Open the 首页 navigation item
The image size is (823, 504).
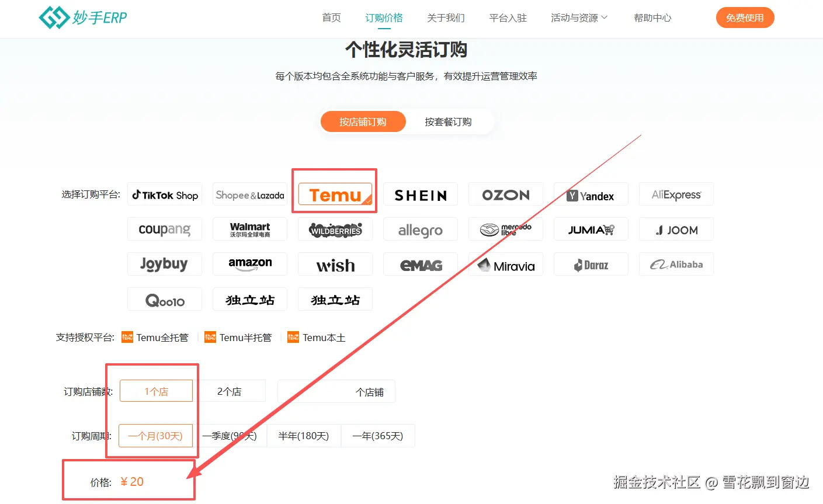(x=331, y=18)
